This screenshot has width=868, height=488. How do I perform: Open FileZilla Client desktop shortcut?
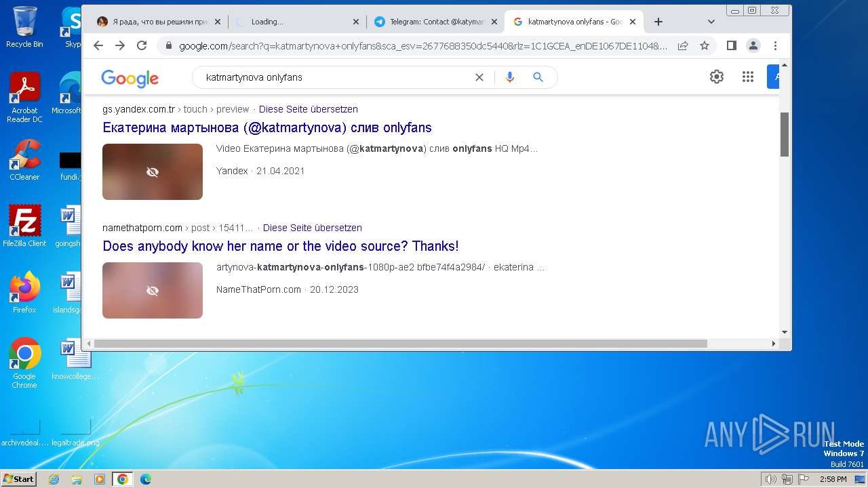(x=24, y=226)
